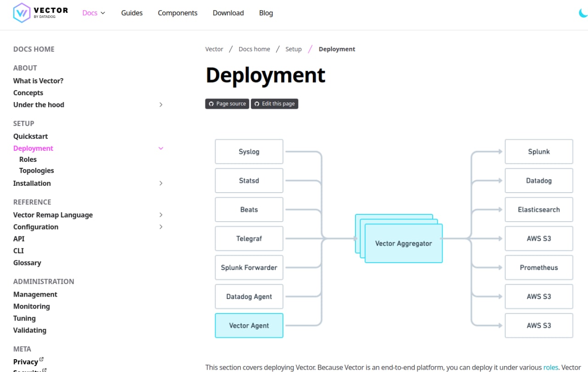Open Vector Remap Language in the sidebar
Image resolution: width=588 pixels, height=372 pixels.
click(53, 215)
